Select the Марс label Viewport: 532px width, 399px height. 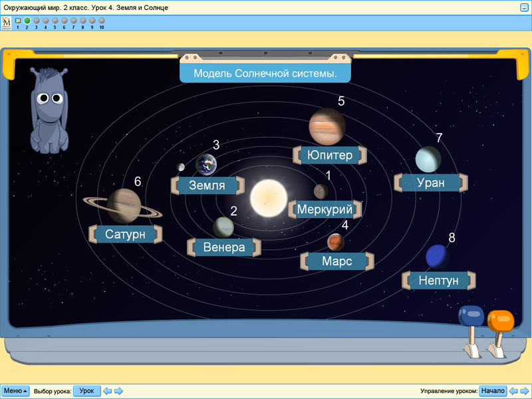tap(337, 261)
